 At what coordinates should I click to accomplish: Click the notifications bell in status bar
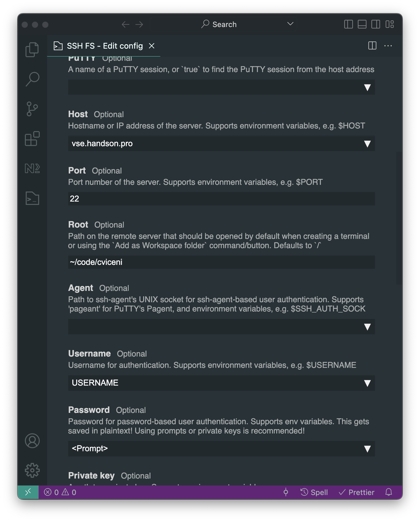389,492
